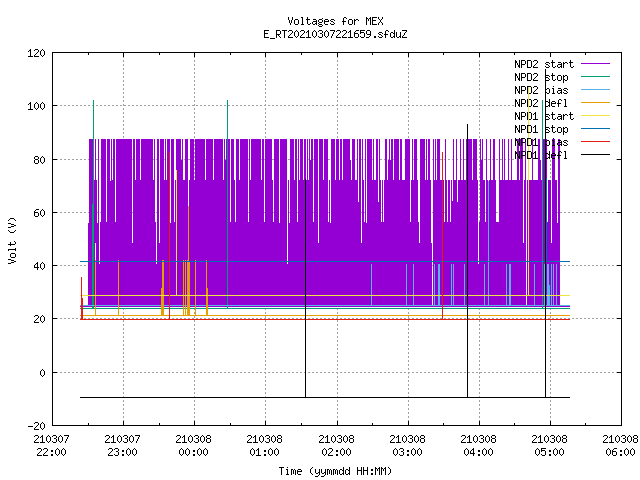Click the x-axis tick '210308 00:00'

tap(194, 446)
